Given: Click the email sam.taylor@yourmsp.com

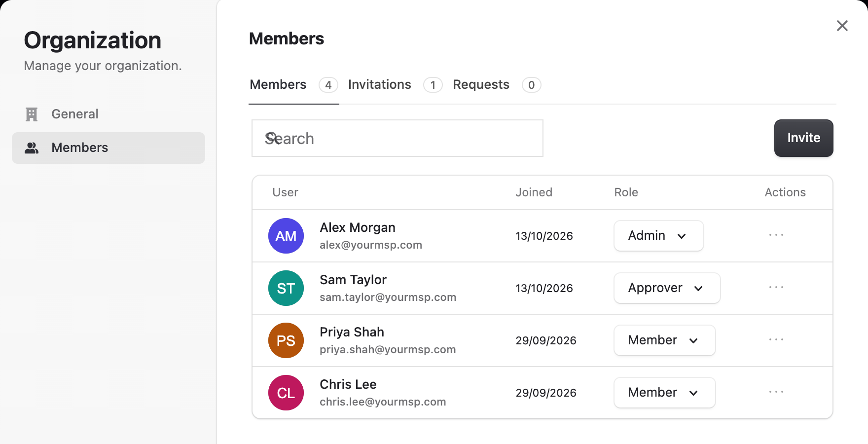Looking at the screenshot, I should tap(388, 297).
